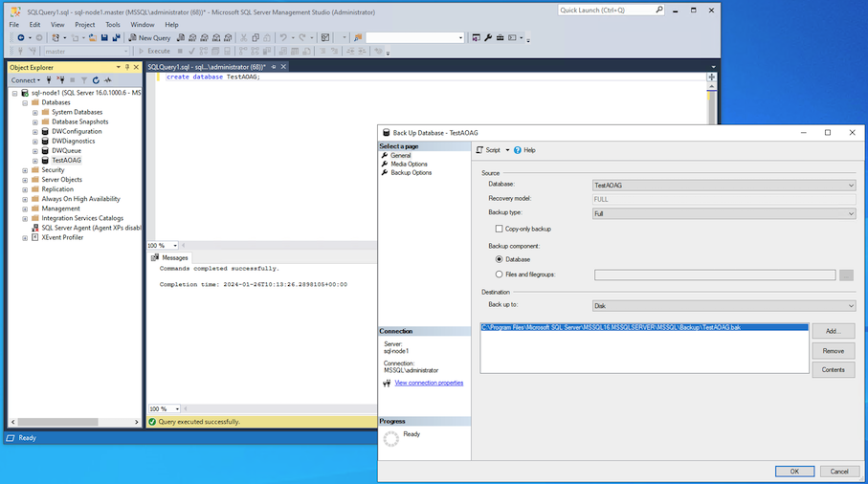
Task: Select the Media Options page
Action: [409, 165]
